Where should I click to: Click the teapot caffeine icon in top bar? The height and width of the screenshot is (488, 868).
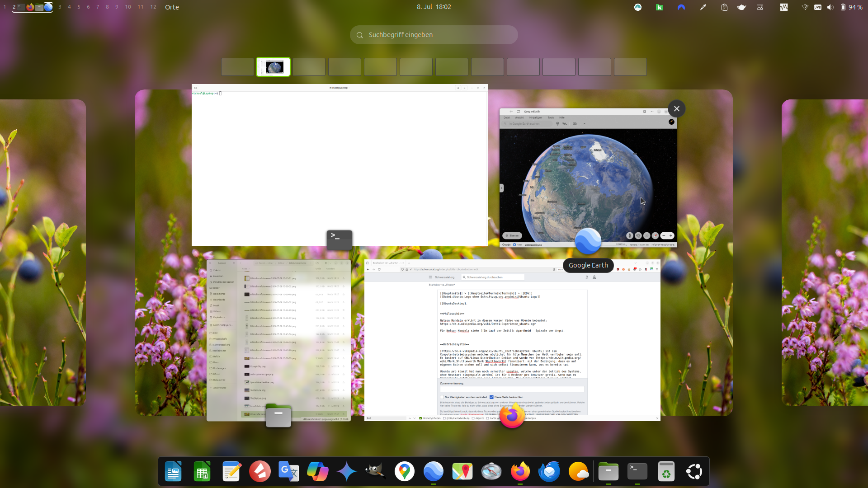point(741,7)
